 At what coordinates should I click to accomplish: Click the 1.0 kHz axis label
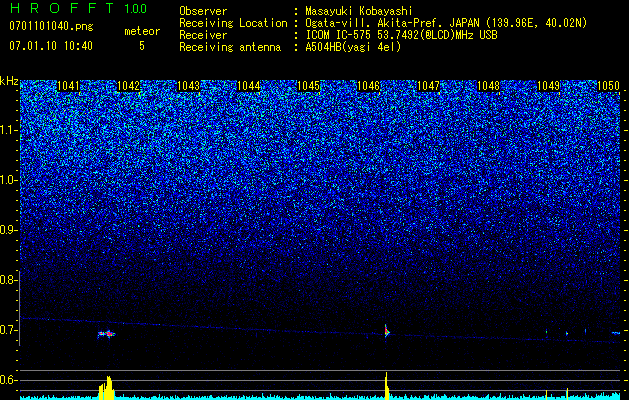8,180
